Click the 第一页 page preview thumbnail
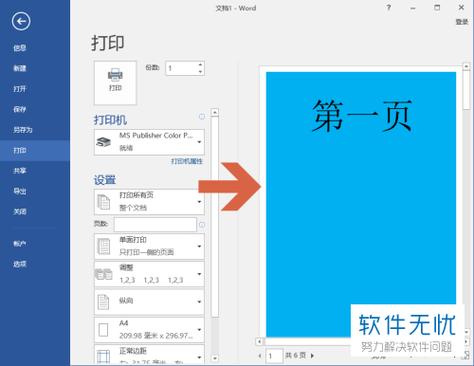Screen dimensions: 474x366 tap(361, 204)
